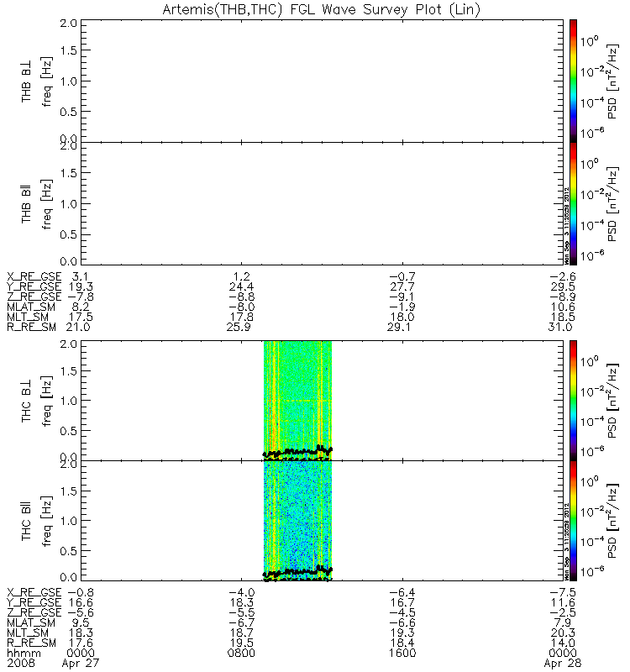Click the THB R_RE_SM value '31.0'
Screen dimensions: 630x672
[x=559, y=327]
